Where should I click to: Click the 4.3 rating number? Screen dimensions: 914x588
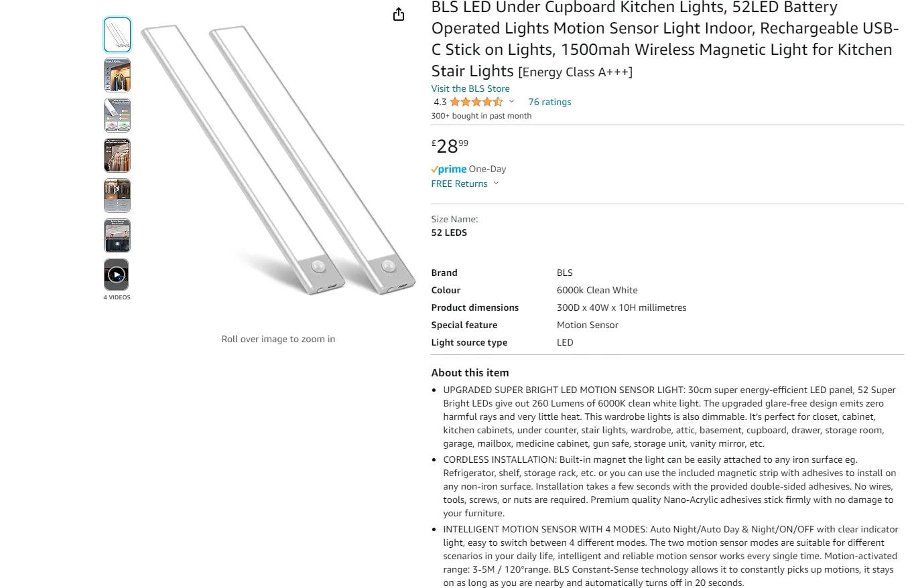pos(440,102)
